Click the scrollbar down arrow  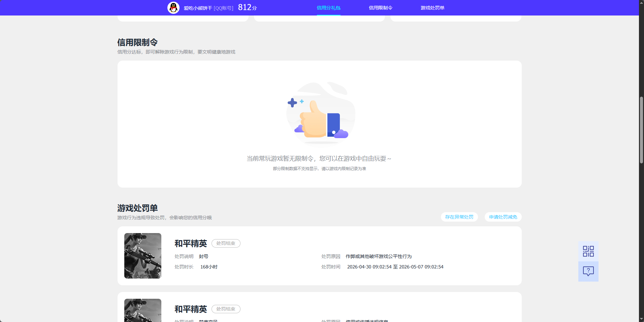641,319
